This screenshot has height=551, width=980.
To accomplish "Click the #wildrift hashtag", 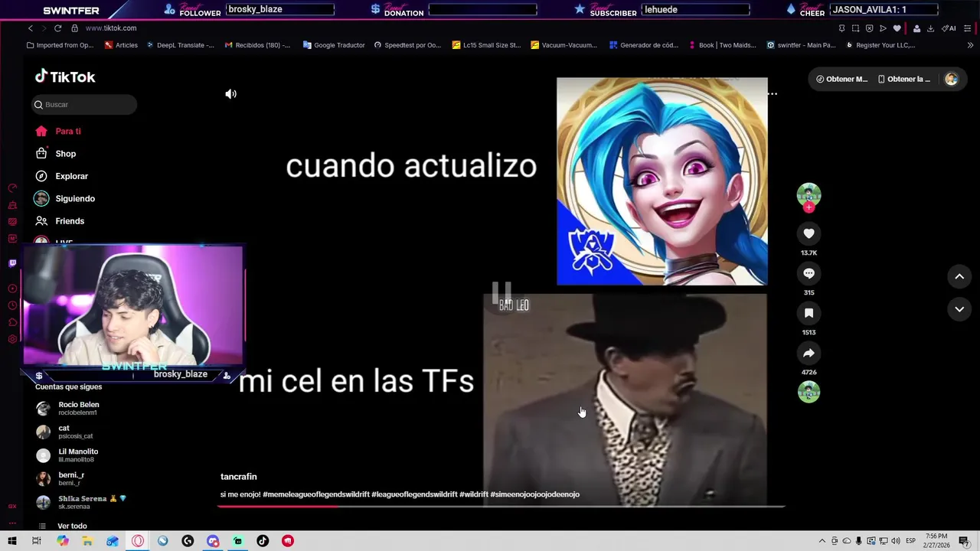I will click(x=473, y=494).
